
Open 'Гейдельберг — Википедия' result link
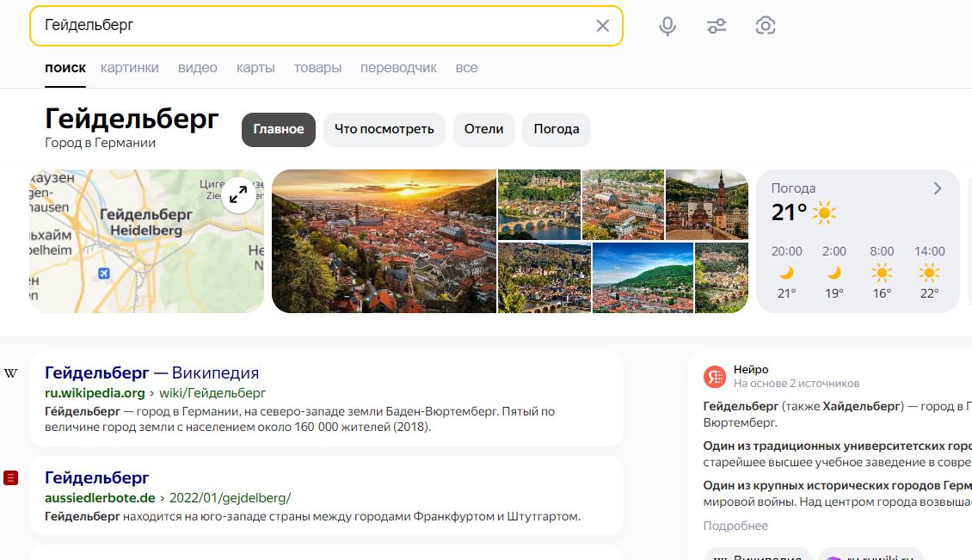pos(152,372)
